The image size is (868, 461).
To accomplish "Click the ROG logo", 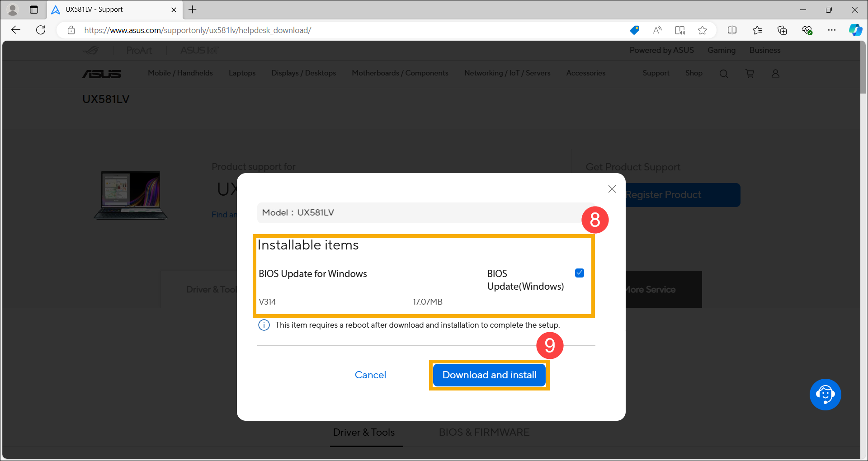I will [x=91, y=50].
